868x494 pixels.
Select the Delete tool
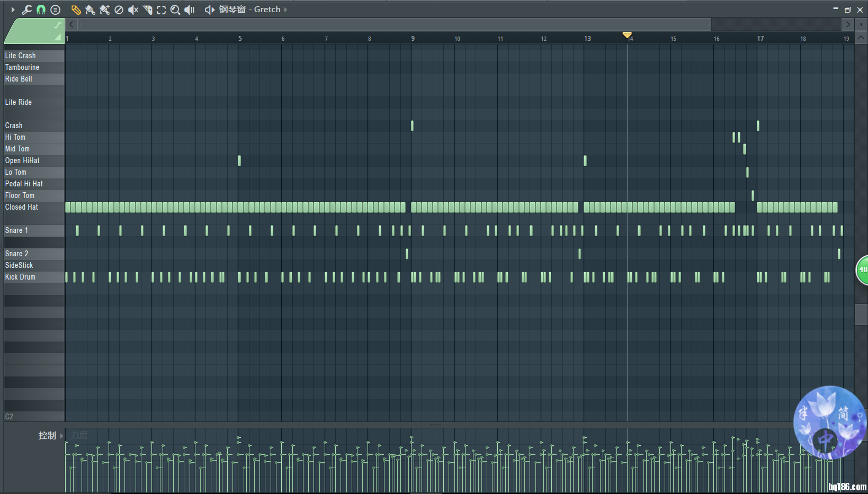click(x=119, y=10)
